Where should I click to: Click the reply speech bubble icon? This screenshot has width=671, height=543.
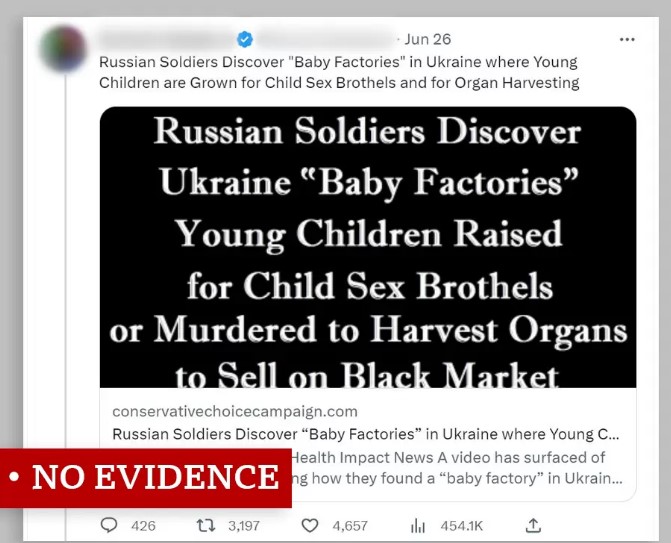click(x=109, y=525)
